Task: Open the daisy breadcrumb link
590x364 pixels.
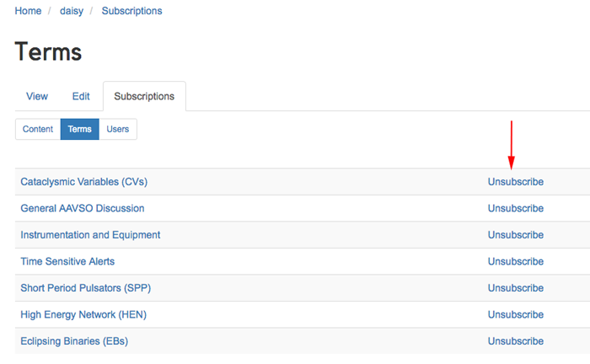Action: (x=72, y=11)
